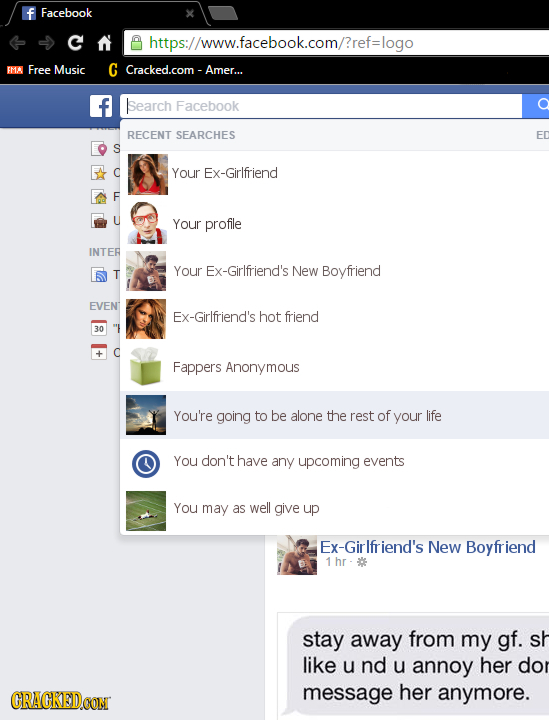Click the browser forward arrow
Screen dimensions: 549x720
[46, 43]
